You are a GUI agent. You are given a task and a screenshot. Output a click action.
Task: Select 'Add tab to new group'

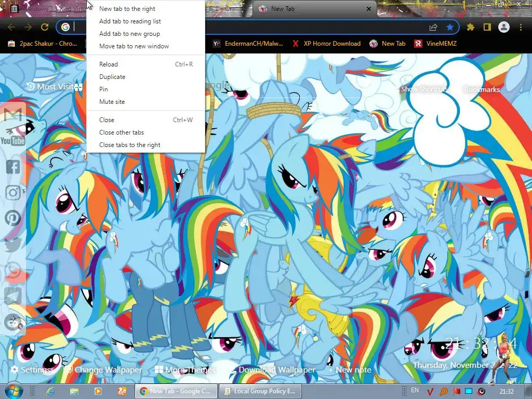click(145, 34)
